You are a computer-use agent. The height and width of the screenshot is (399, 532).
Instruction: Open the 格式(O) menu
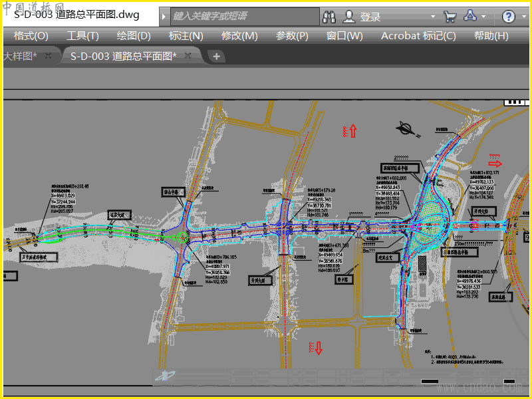(31, 36)
